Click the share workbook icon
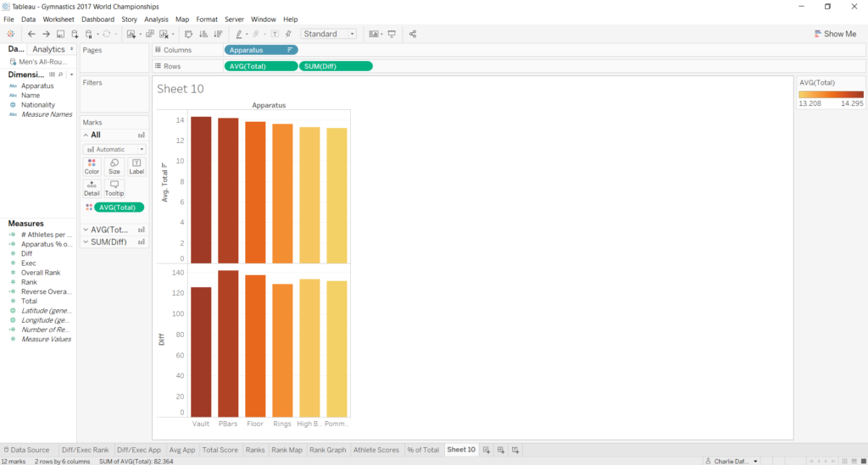Viewport: 868px width, 465px height. click(413, 34)
